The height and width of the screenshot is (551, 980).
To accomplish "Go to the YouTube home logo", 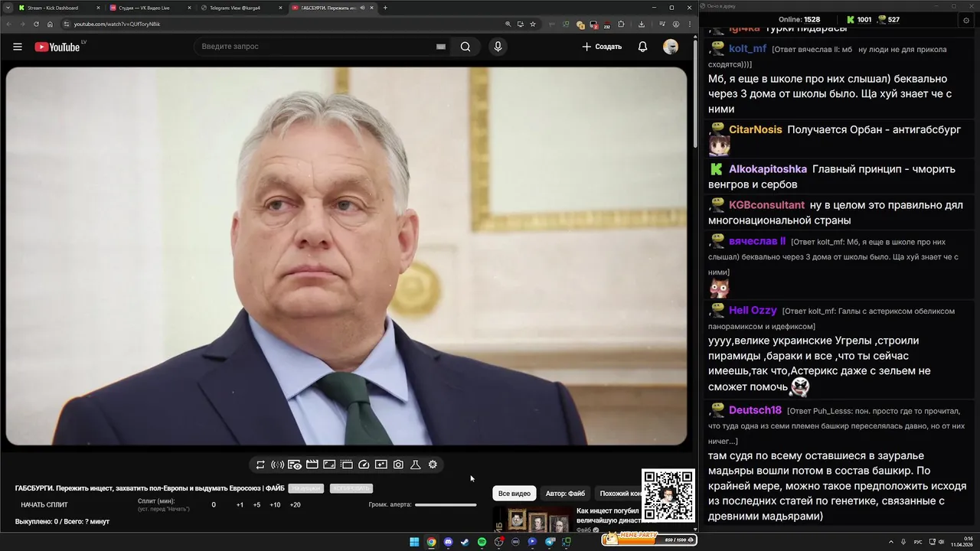I will click(57, 47).
